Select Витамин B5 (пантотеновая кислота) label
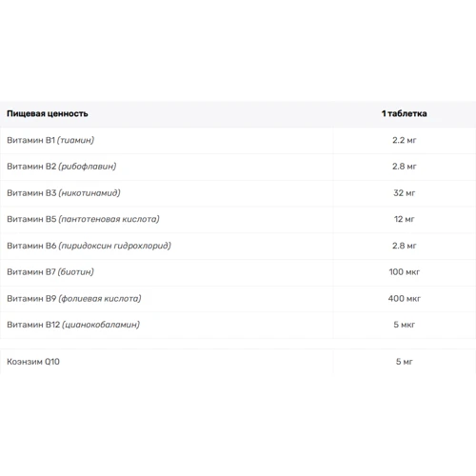The height and width of the screenshot is (476, 476). pyautogui.click(x=83, y=219)
